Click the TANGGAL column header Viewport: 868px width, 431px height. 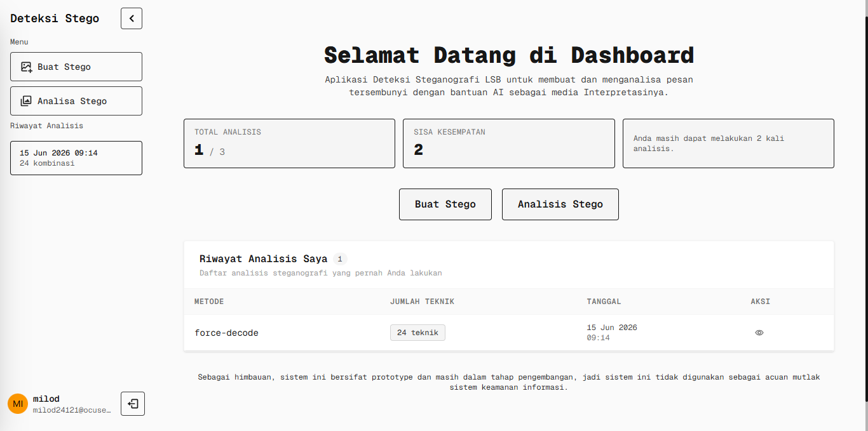(x=604, y=302)
